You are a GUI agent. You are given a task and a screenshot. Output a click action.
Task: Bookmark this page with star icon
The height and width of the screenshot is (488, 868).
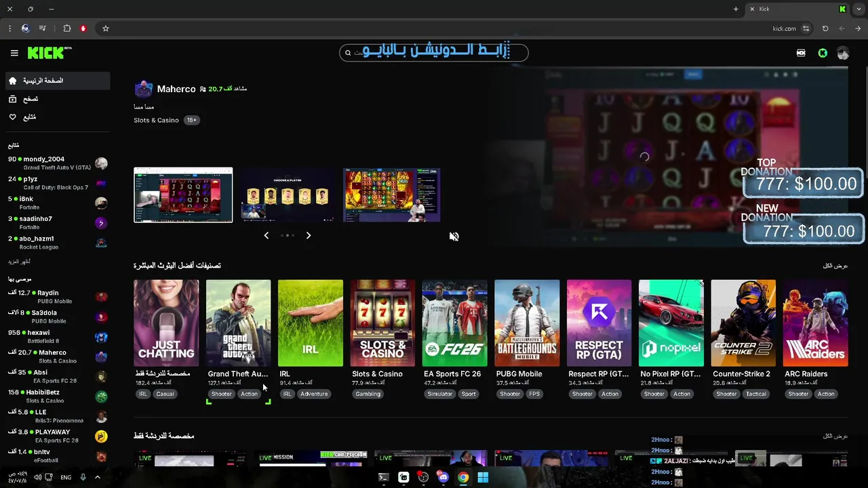[x=106, y=28]
